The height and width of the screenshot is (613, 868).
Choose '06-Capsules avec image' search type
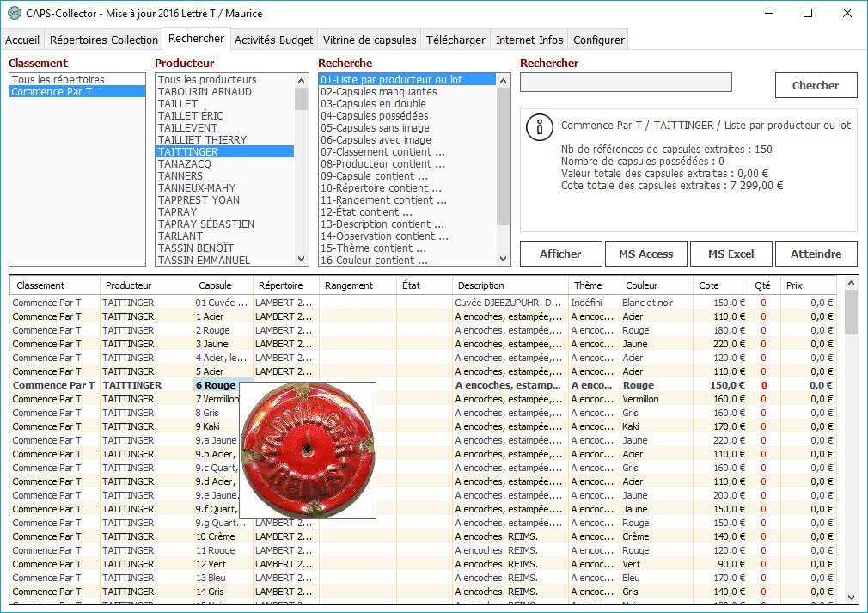click(x=407, y=140)
